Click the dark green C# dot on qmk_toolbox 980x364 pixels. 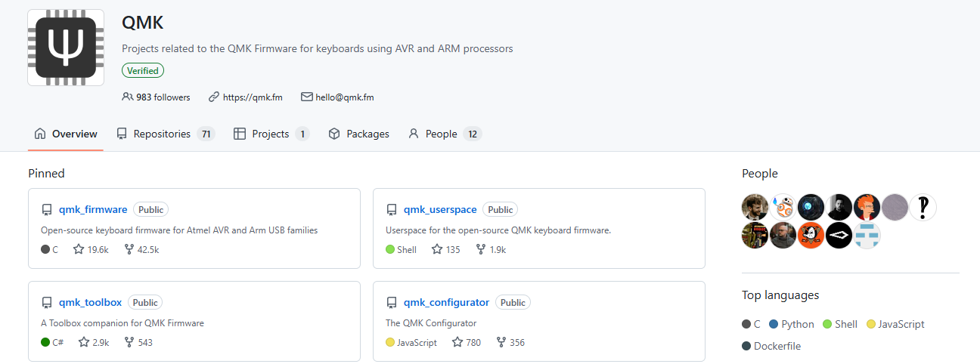tap(45, 342)
